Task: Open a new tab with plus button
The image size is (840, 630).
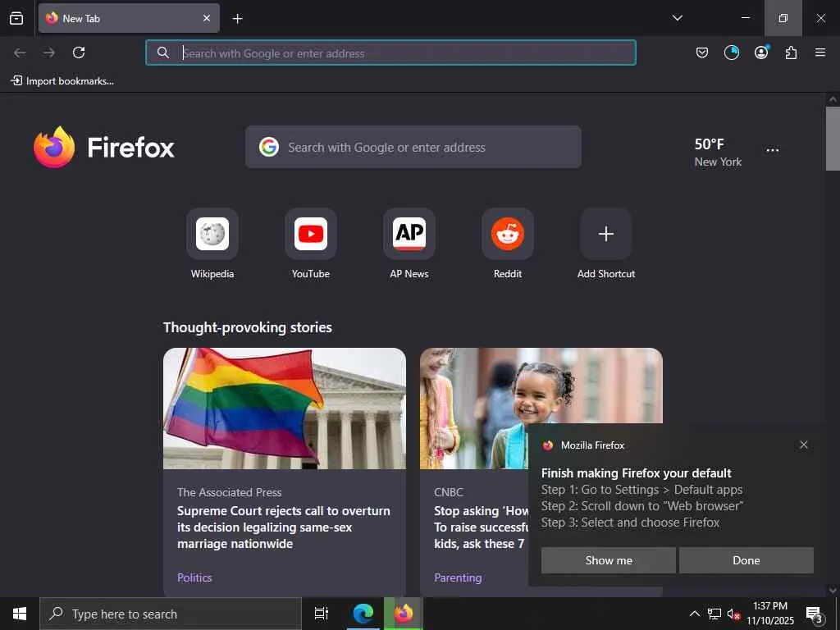Action: [237, 19]
